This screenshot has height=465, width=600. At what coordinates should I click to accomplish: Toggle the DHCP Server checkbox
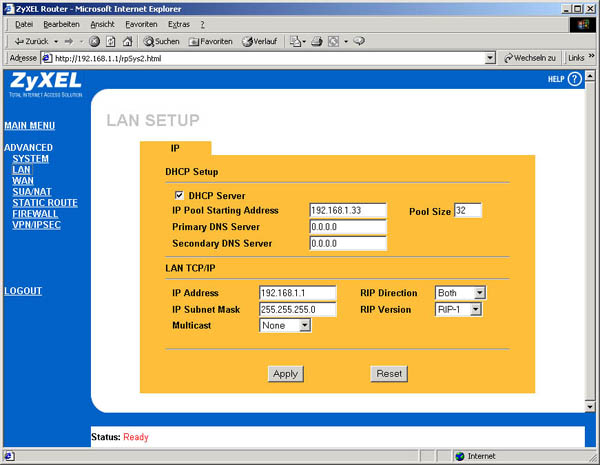179,195
